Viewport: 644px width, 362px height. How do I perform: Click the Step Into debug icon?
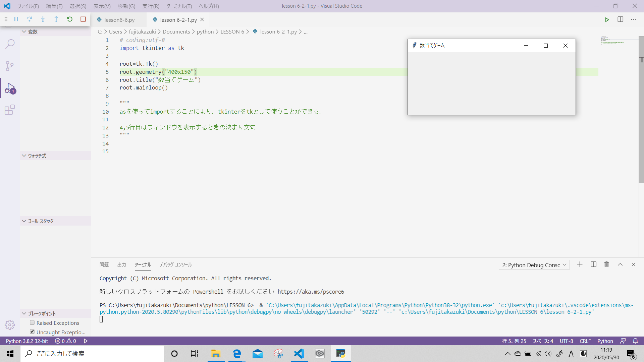(43, 19)
